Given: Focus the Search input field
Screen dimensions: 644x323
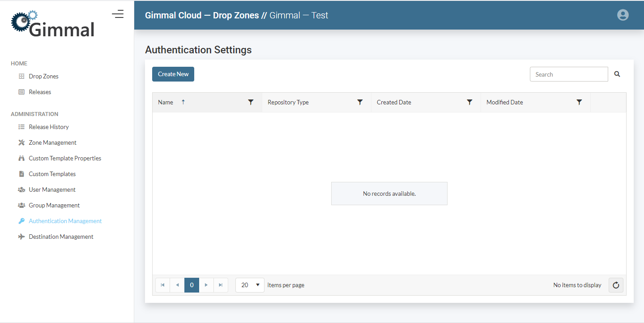Looking at the screenshot, I should click(x=568, y=74).
